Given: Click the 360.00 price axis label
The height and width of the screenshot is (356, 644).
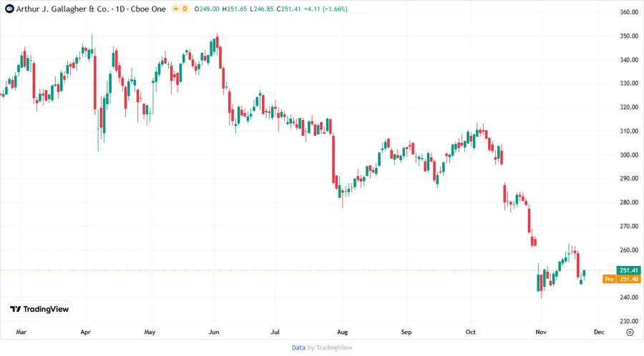Looking at the screenshot, I should tap(629, 12).
